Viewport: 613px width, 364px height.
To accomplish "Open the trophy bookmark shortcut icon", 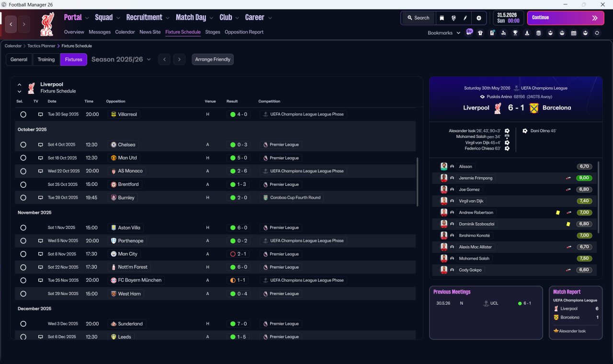I will point(515,33).
